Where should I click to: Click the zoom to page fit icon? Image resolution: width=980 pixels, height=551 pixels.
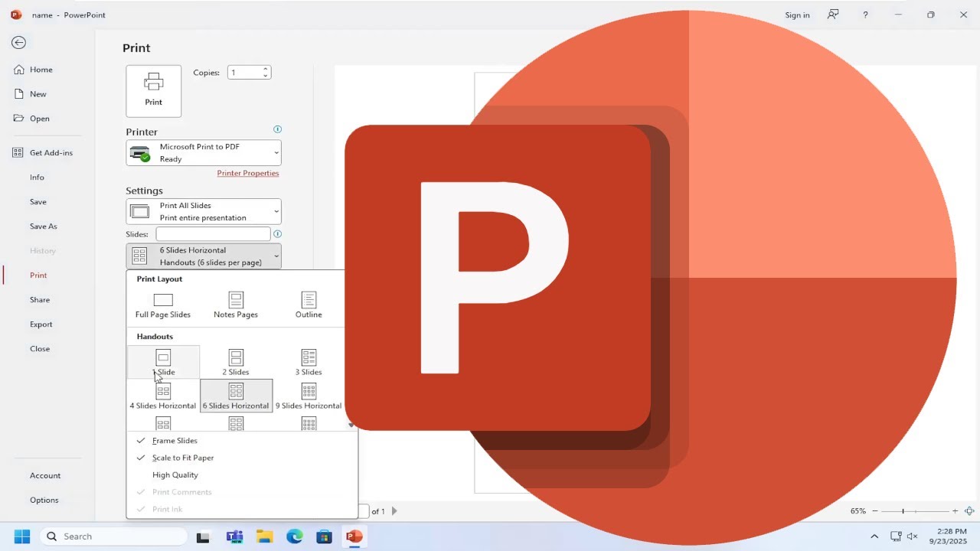click(969, 510)
